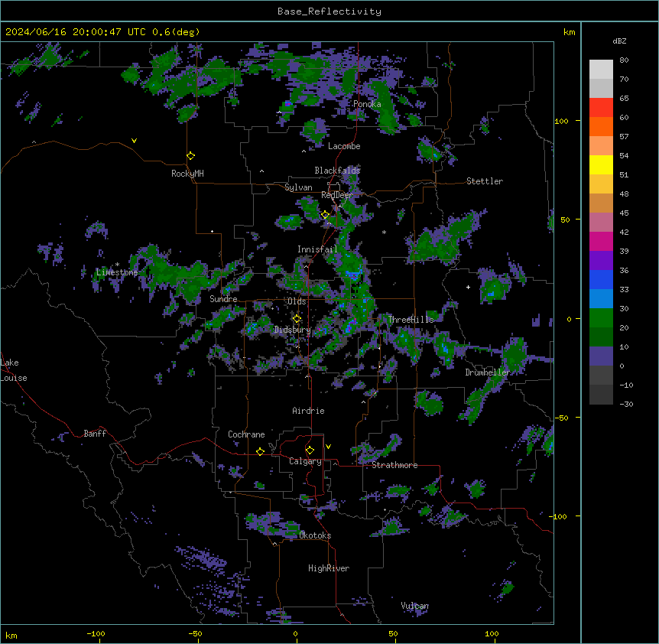Click the yellow swatch in dBZ legend

click(601, 164)
